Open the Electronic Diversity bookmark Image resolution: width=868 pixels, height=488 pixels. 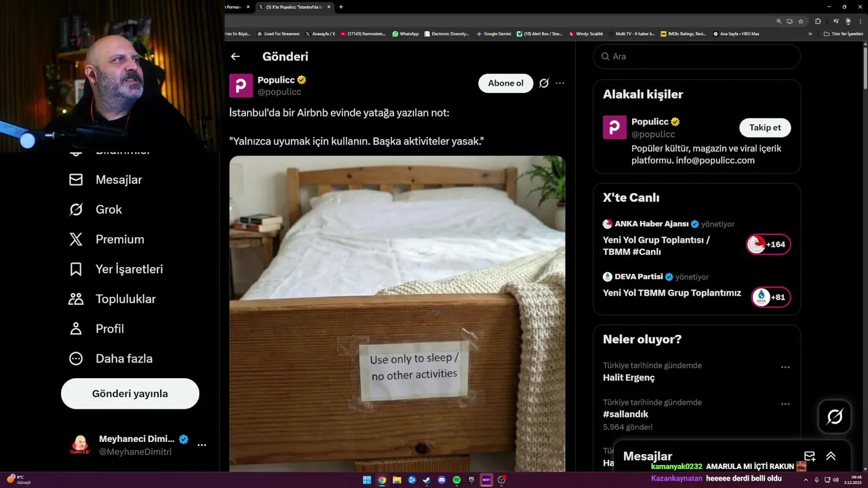pos(446,33)
